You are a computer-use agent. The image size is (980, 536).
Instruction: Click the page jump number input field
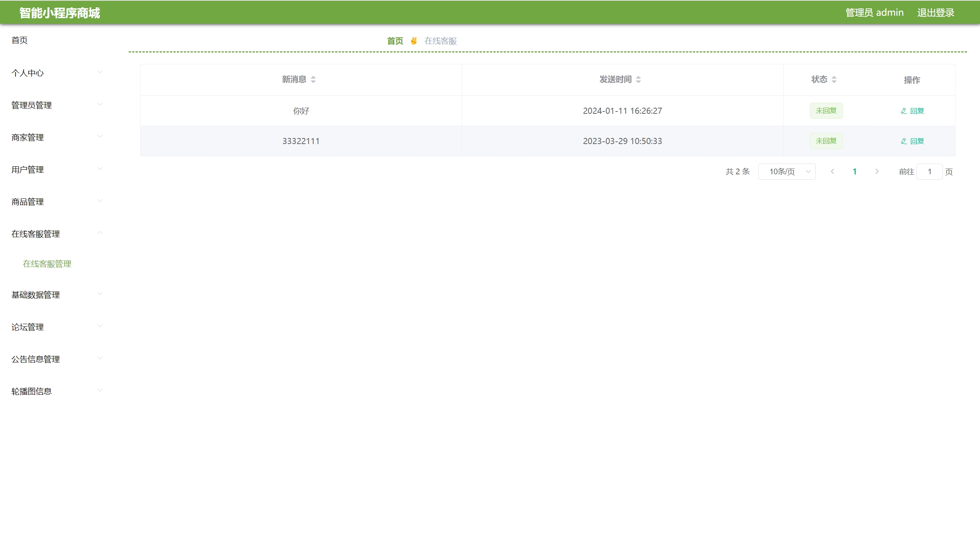pos(929,171)
